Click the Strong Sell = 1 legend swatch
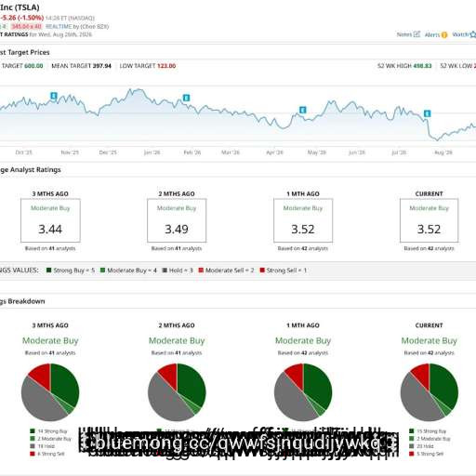This screenshot has width=476, height=476. (262, 271)
